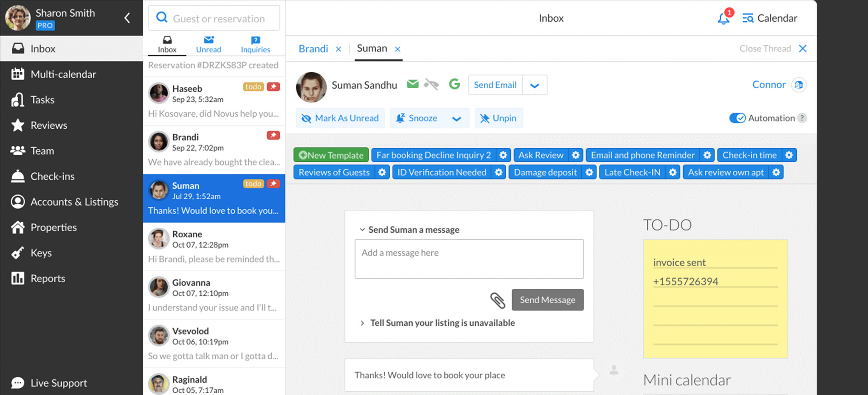868x395 pixels.
Task: Collapse the Send Suman a message section
Action: coord(362,230)
